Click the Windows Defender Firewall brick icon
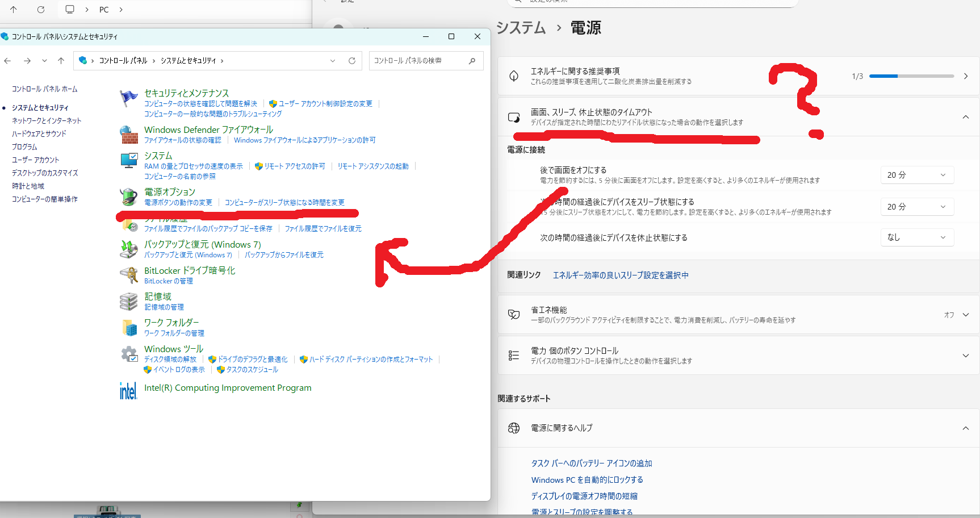980x518 pixels. coord(129,135)
